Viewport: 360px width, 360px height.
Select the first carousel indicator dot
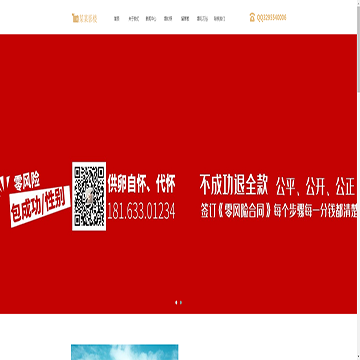pyautogui.click(x=176, y=302)
